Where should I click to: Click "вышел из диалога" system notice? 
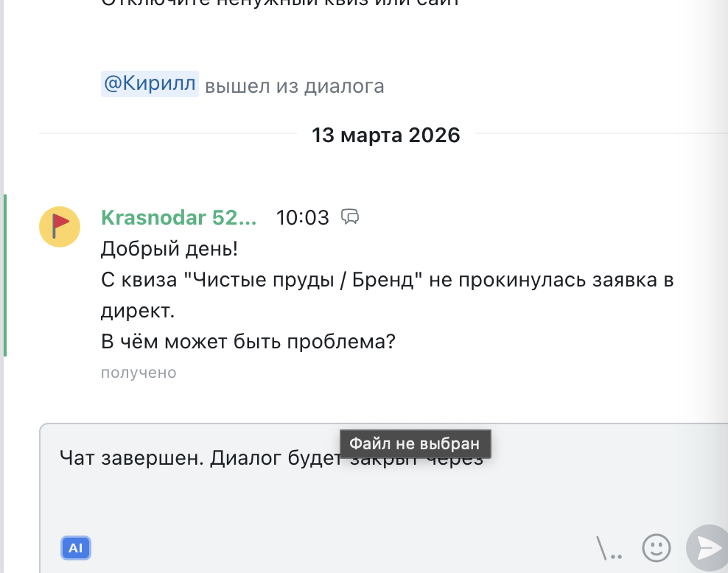[x=294, y=86]
